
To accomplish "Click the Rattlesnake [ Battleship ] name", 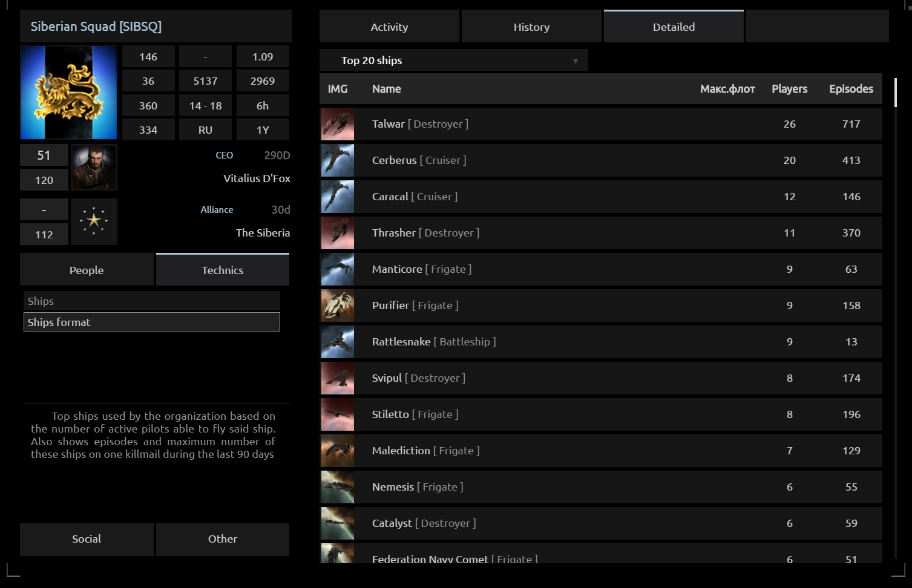I will click(x=434, y=342).
